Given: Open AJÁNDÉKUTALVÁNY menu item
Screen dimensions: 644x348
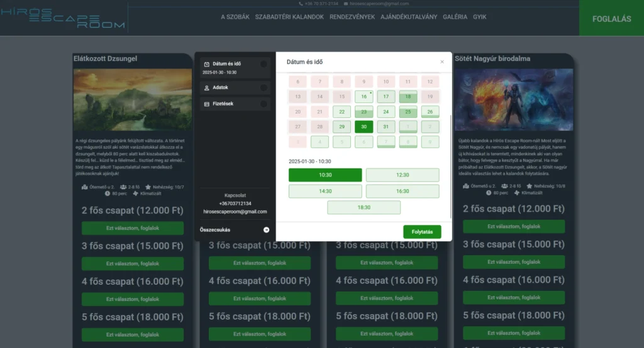Looking at the screenshot, I should [409, 17].
